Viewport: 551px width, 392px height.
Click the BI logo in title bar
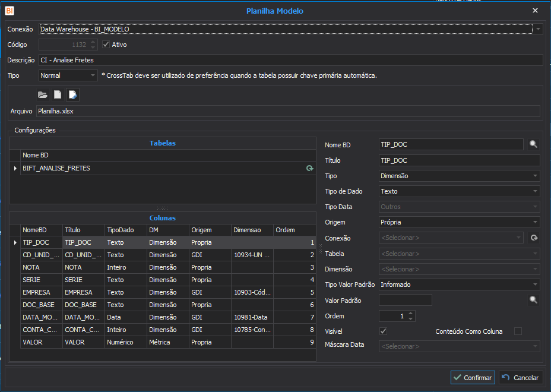[9, 11]
